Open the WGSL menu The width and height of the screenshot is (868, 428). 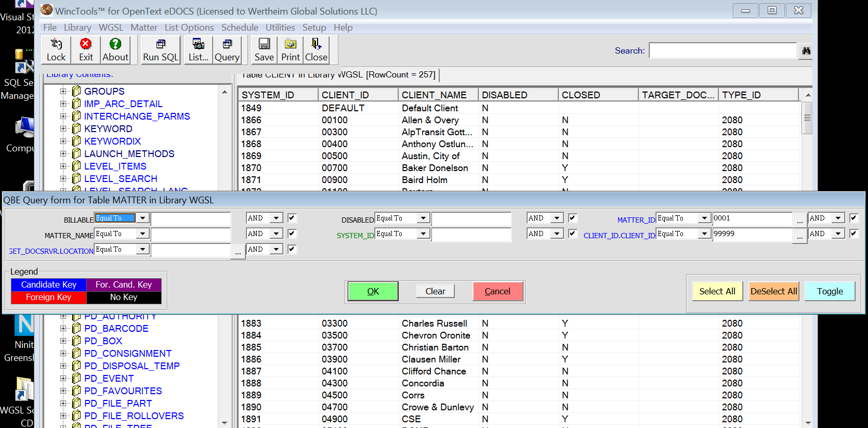tap(111, 28)
